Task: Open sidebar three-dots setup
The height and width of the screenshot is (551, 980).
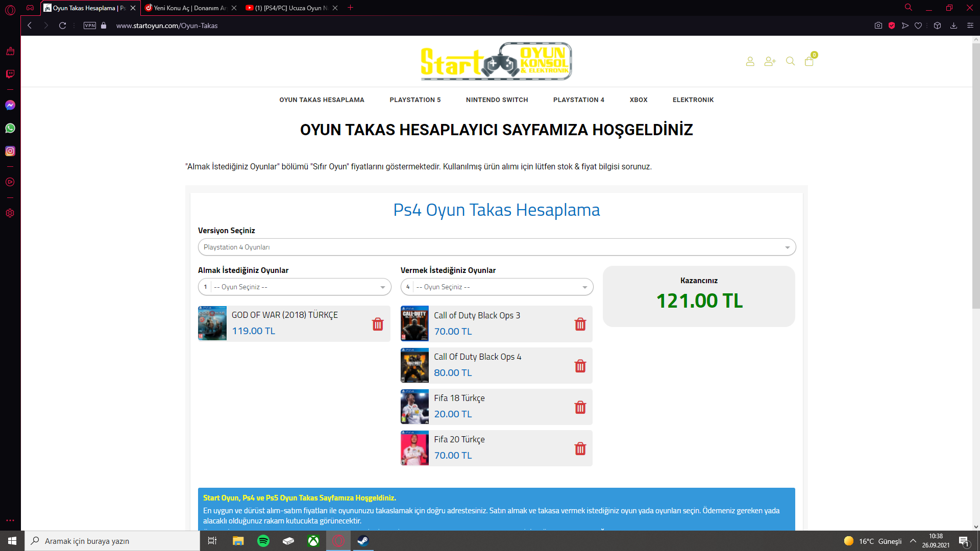Action: pos(10,520)
